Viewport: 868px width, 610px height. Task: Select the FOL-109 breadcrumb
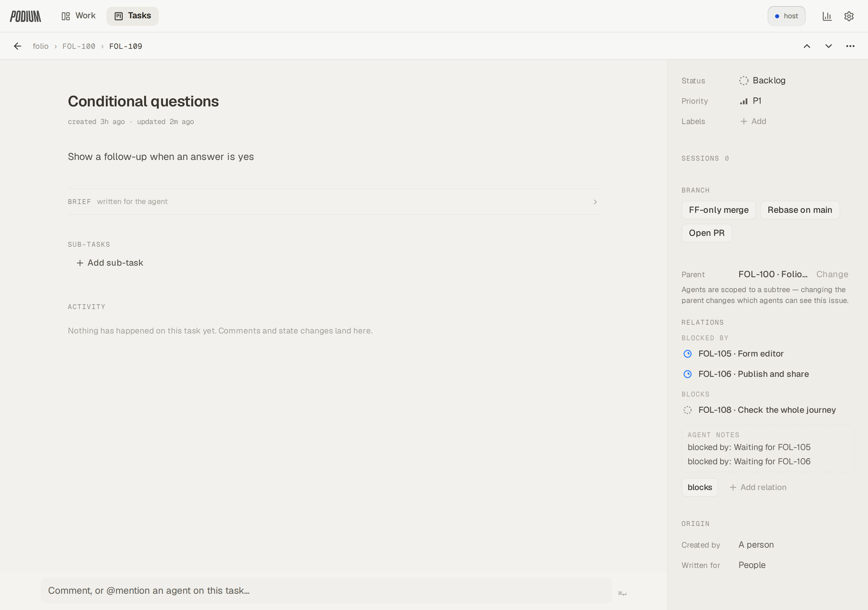coord(125,46)
